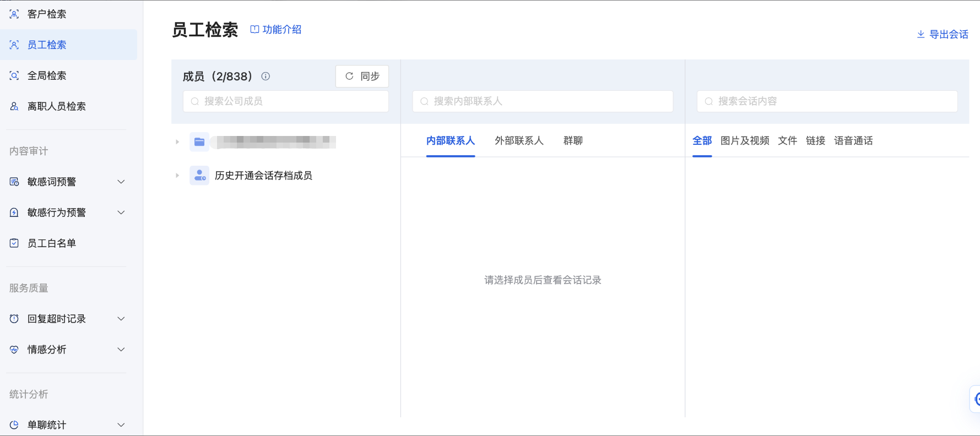Select the 链接 filter tab
Viewport: 980px width, 436px height.
(x=816, y=141)
